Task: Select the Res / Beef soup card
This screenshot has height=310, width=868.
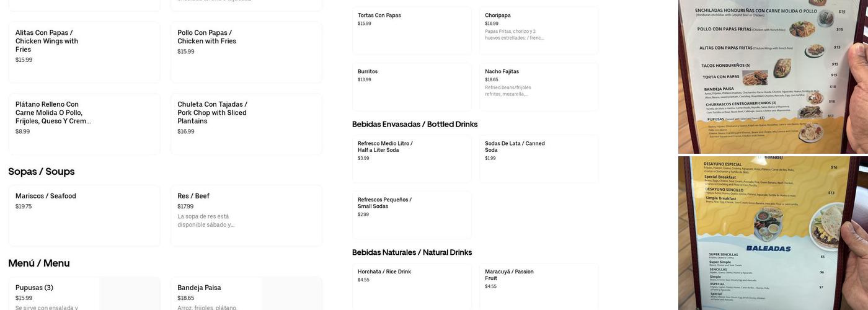Action: [x=246, y=215]
